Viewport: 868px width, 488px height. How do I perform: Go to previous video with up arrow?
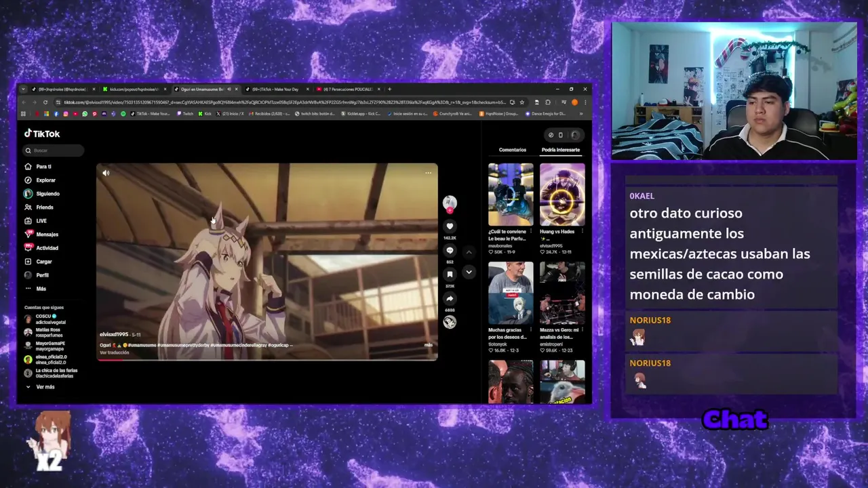469,252
